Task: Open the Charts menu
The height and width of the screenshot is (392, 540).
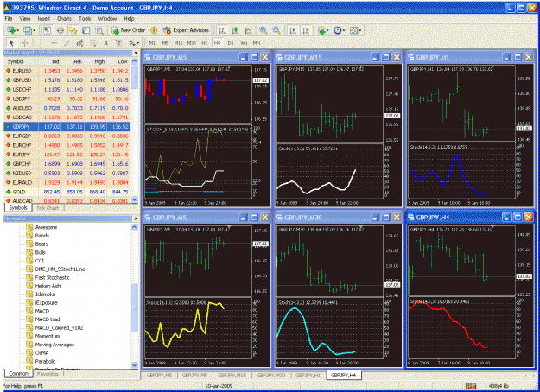Action: click(64, 19)
